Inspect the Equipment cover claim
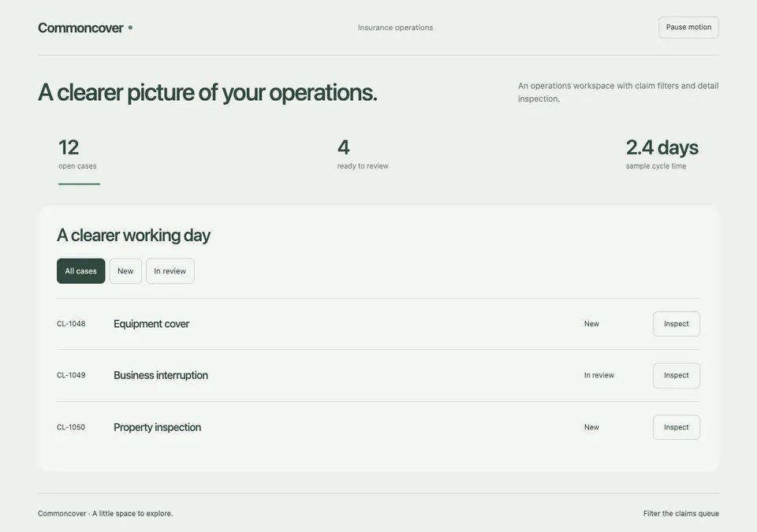The image size is (757, 532). (677, 324)
